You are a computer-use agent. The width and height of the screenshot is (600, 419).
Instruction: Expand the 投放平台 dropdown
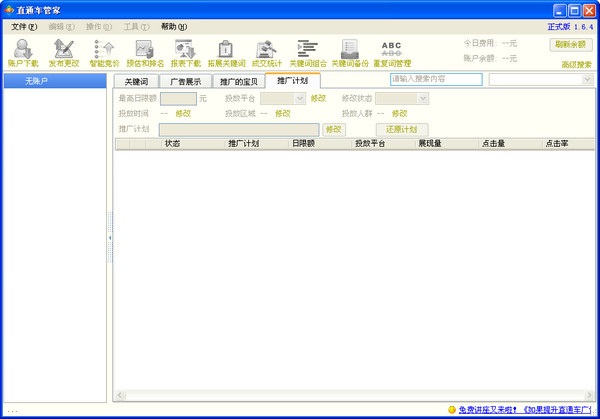[x=300, y=99]
